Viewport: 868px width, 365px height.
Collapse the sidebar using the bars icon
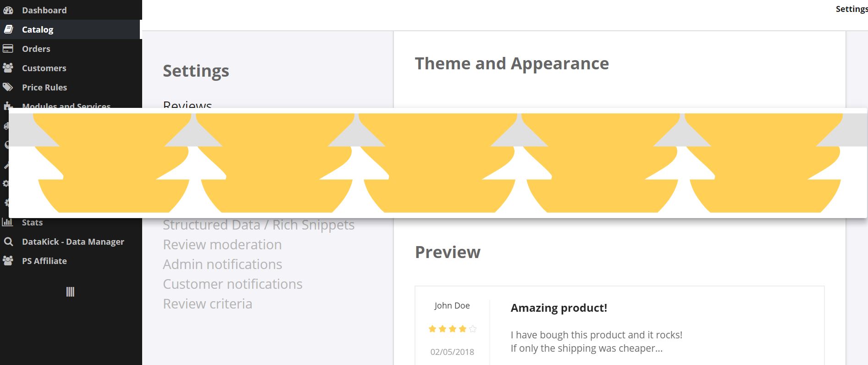[70, 292]
